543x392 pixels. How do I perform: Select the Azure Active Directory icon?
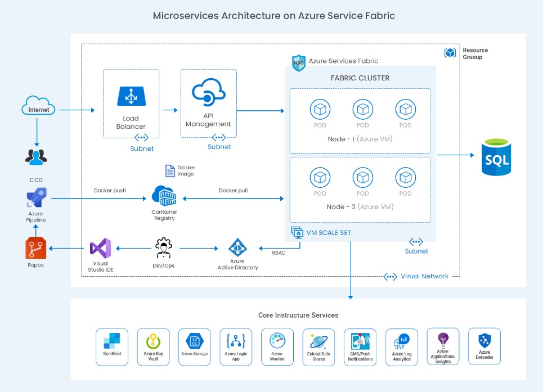237,247
